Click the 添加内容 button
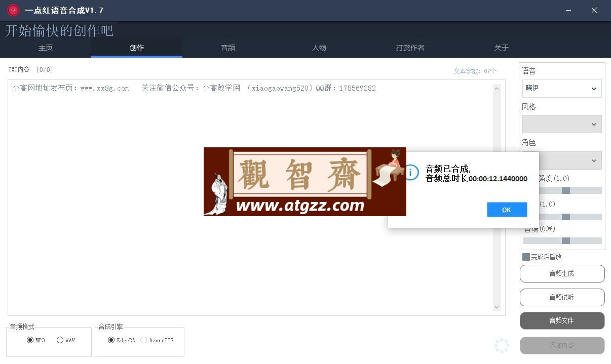Viewport: 611px width, 364px height. point(562,345)
